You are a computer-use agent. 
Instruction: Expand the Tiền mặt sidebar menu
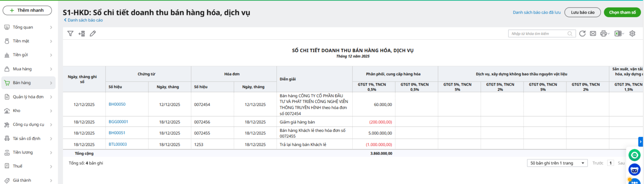tap(28, 41)
